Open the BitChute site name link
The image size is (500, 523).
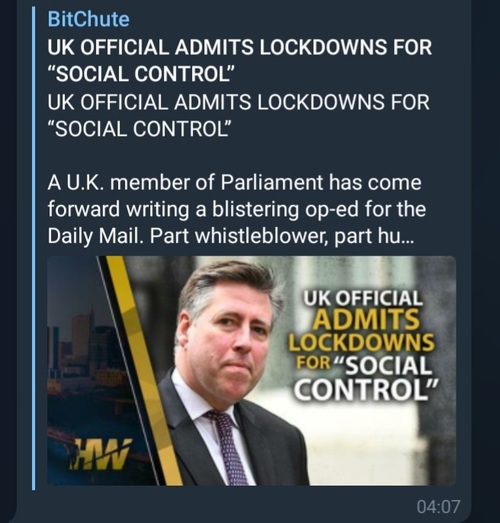point(88,19)
